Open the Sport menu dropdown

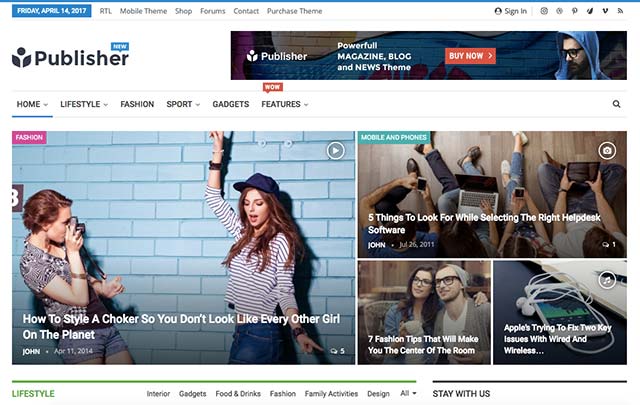coord(183,104)
